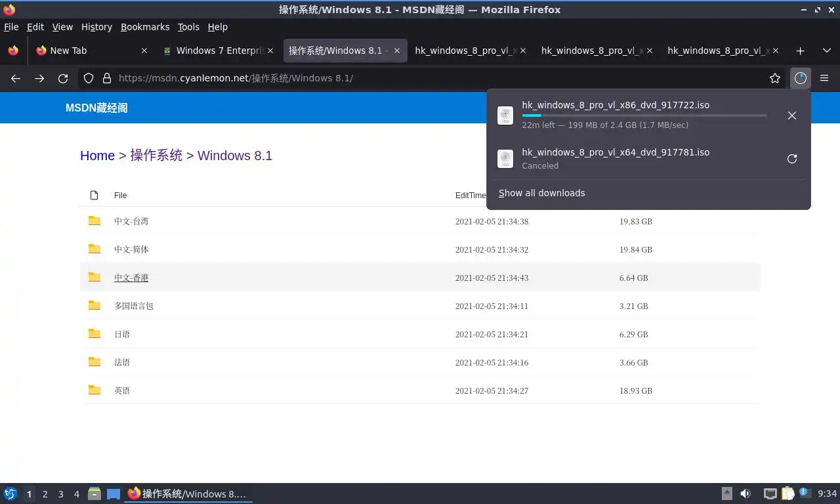Open the file manager taskbar icon

pyautogui.click(x=94, y=493)
